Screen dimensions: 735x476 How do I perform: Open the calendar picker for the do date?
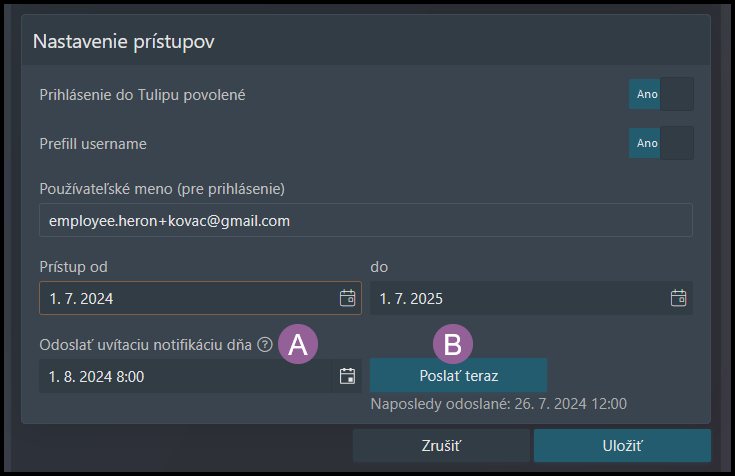(x=678, y=298)
